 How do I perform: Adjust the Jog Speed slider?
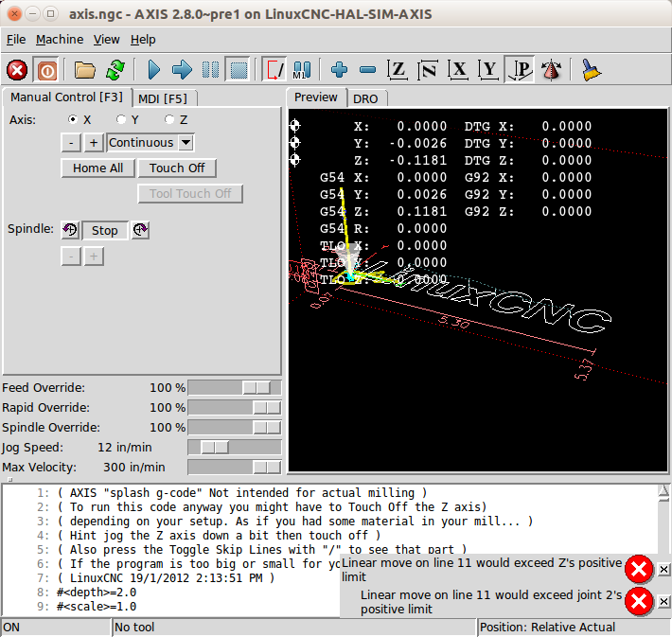[235, 447]
